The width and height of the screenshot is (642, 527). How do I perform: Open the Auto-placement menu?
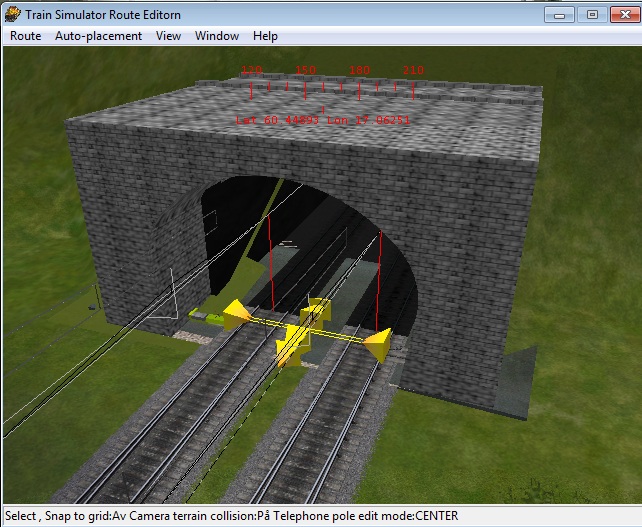[98, 36]
